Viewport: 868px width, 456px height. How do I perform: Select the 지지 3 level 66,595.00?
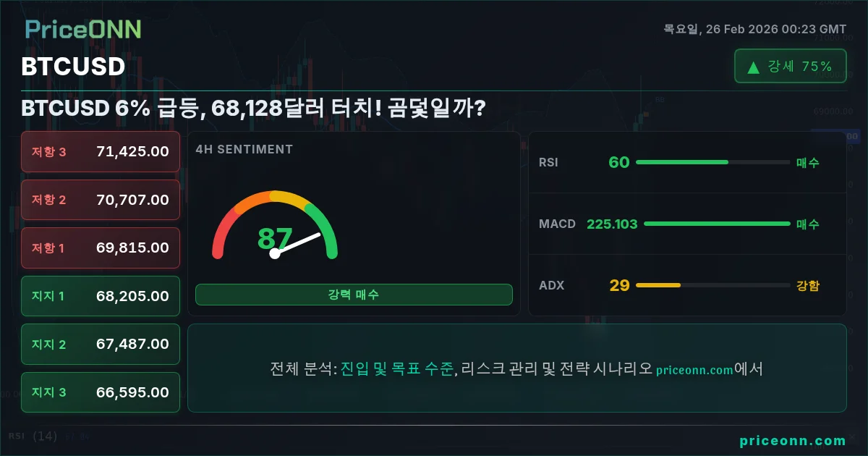(101, 392)
